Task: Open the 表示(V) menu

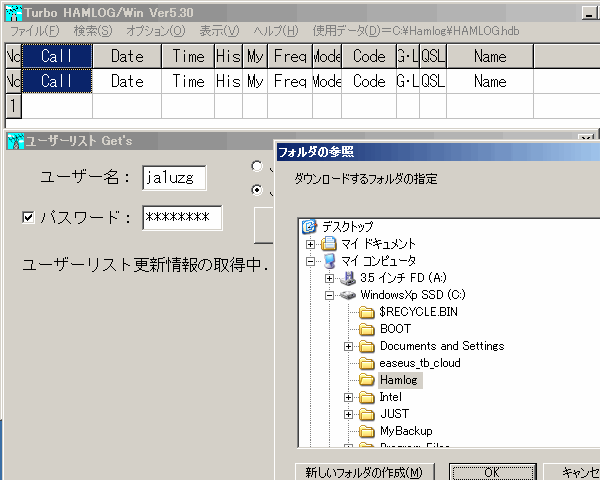Action: [219, 31]
